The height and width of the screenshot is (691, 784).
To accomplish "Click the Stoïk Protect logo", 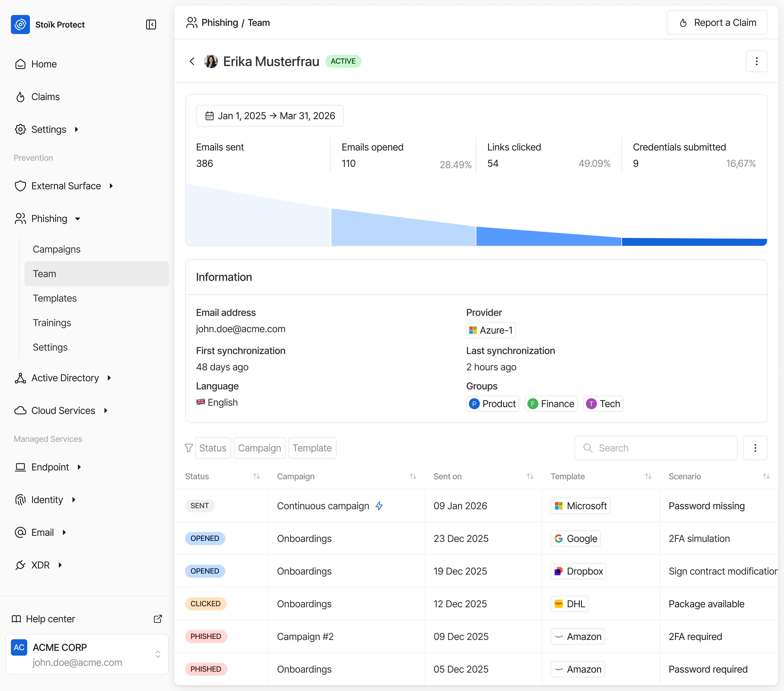I will (x=20, y=25).
